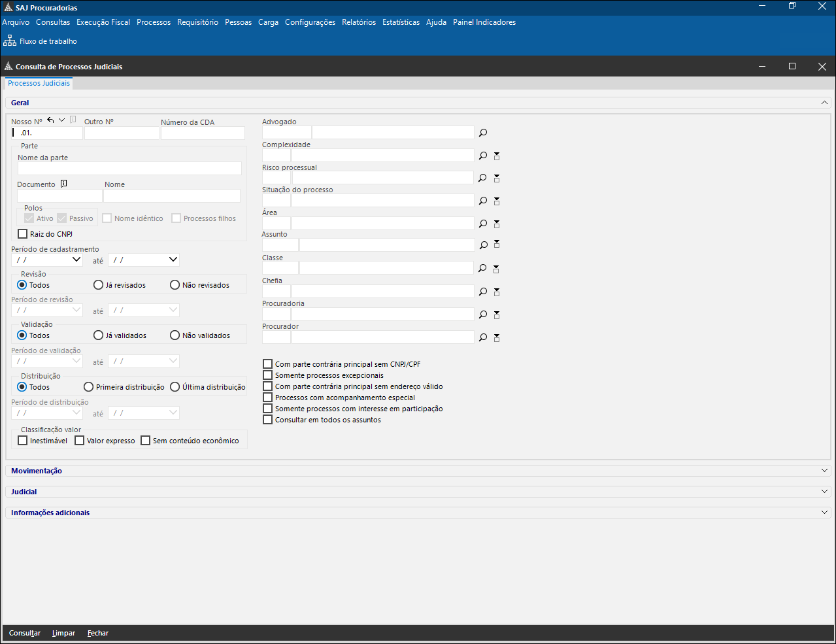Viewport: 836px width, 644px height.
Task: Click the Risco processual list-selection icon
Action: coord(497,178)
